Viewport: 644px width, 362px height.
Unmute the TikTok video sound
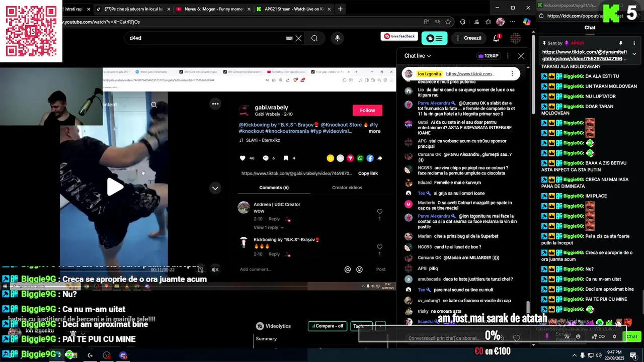point(215,269)
